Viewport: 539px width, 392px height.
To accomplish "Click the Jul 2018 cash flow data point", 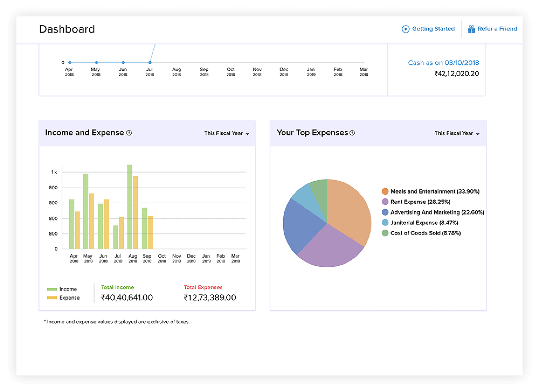I will click(150, 62).
